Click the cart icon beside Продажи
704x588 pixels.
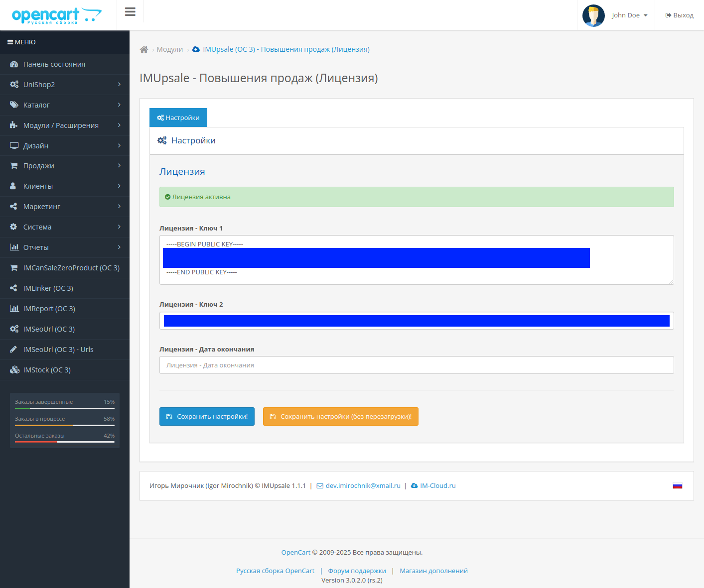point(14,166)
